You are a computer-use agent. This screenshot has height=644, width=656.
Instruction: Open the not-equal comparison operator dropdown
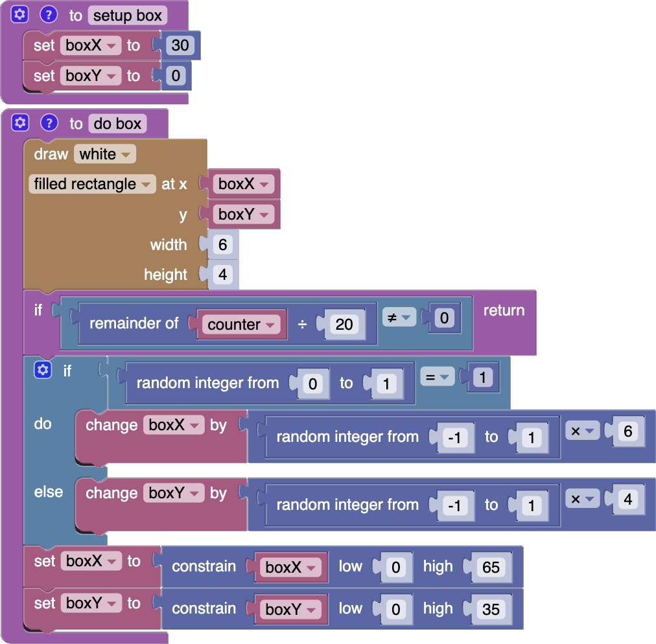[x=398, y=317]
